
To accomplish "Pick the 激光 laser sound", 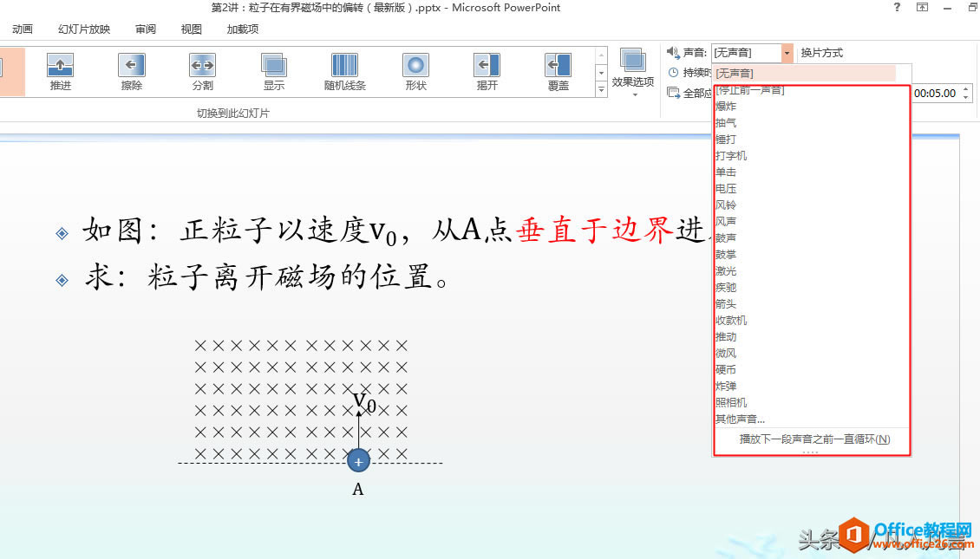I will tap(726, 271).
